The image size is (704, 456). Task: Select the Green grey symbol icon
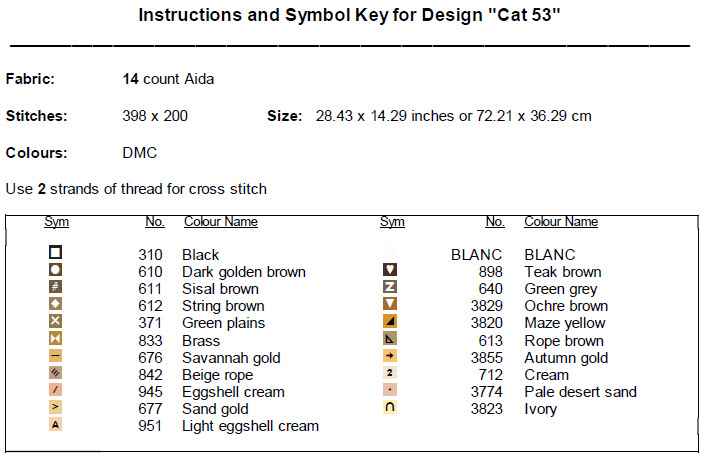click(391, 288)
